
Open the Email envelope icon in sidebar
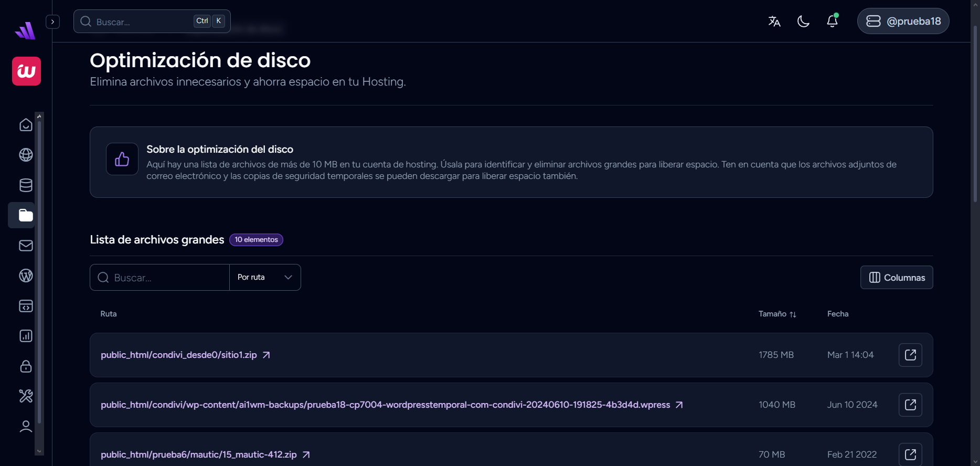click(26, 246)
